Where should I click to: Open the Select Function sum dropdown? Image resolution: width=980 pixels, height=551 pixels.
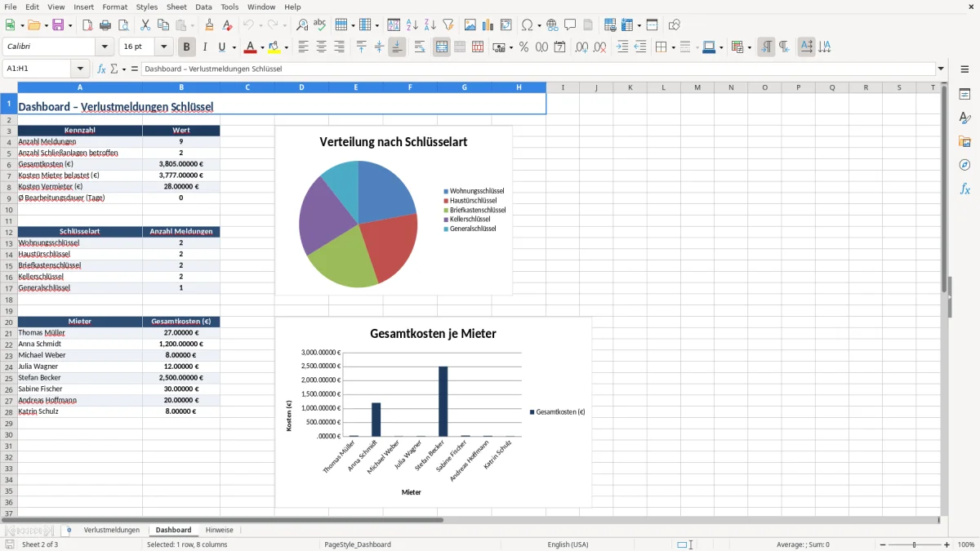click(124, 69)
